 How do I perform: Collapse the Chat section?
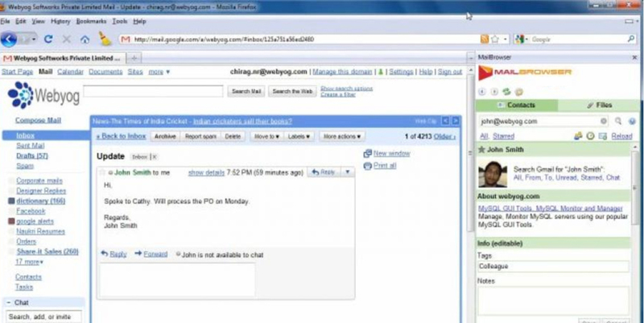coord(8,303)
